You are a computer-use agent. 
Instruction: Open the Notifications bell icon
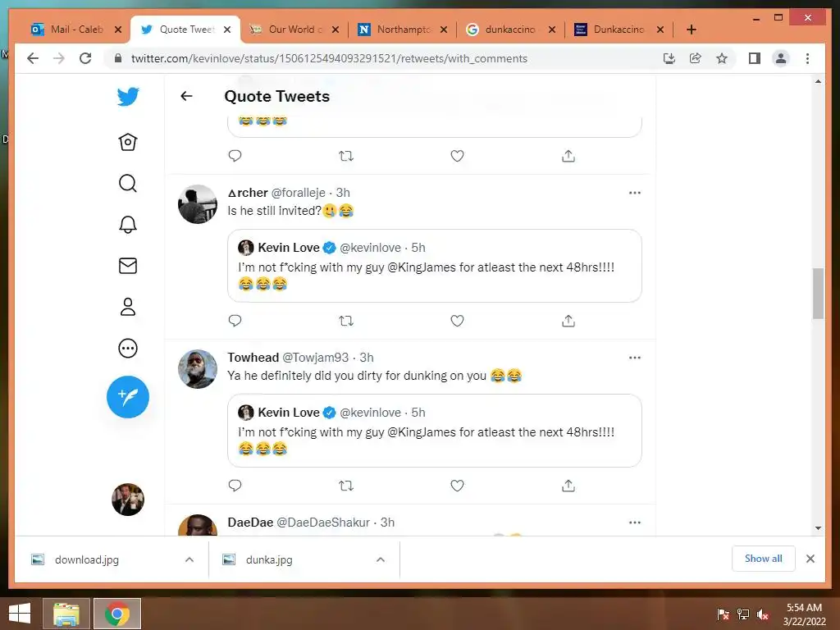point(128,225)
